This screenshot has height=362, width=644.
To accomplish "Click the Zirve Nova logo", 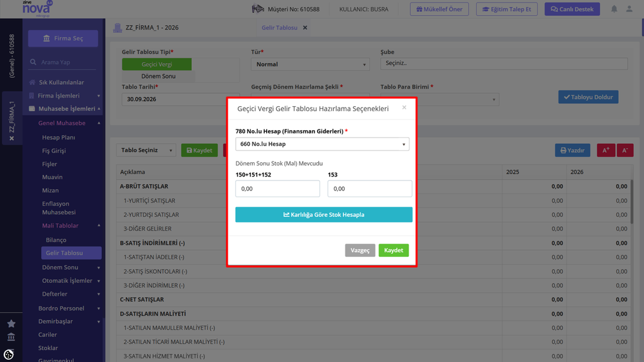I will 37,9.
